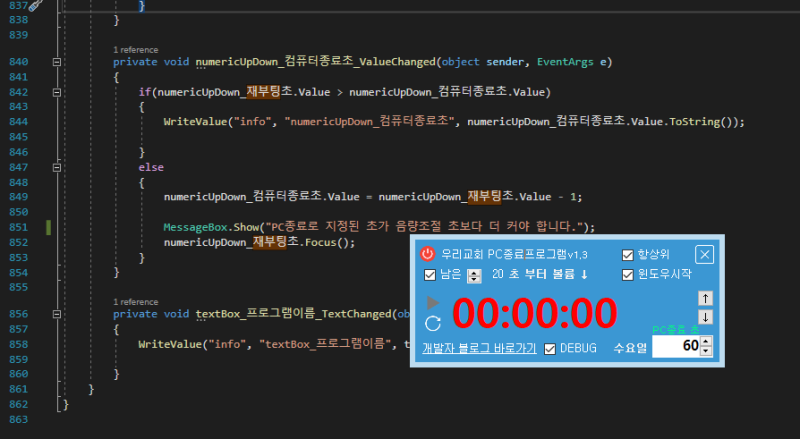Viewport: 800px width, 439px height.
Task: Reset the timer with the circular arrow icon
Action: [433, 323]
